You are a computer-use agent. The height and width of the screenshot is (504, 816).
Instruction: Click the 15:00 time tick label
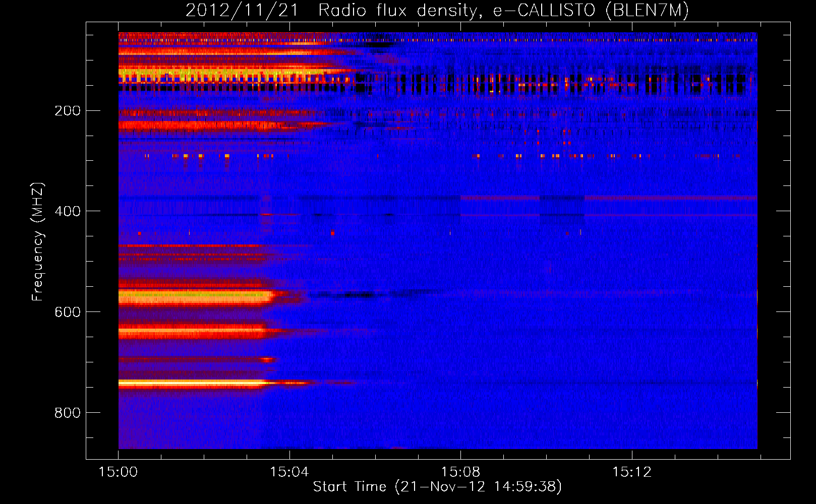(118, 472)
